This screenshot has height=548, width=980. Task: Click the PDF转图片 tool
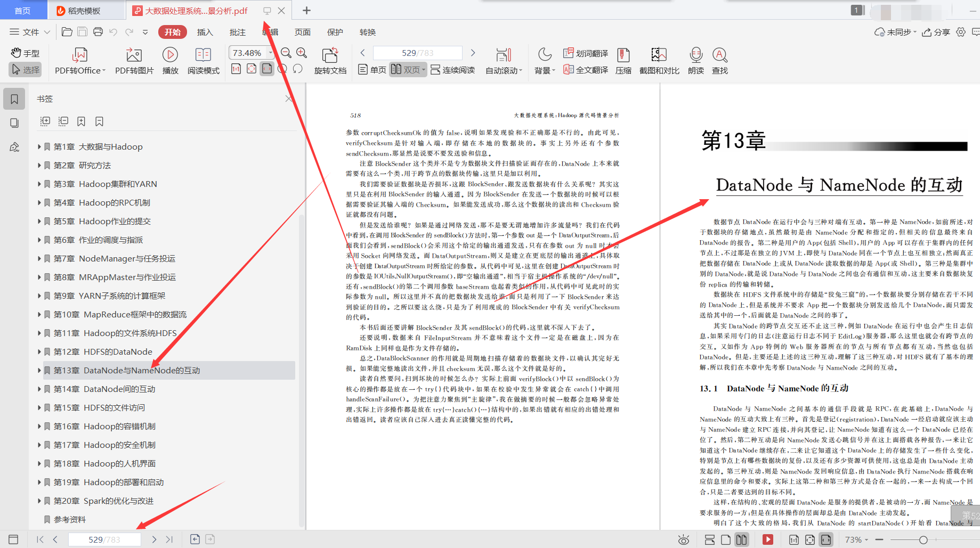click(134, 61)
